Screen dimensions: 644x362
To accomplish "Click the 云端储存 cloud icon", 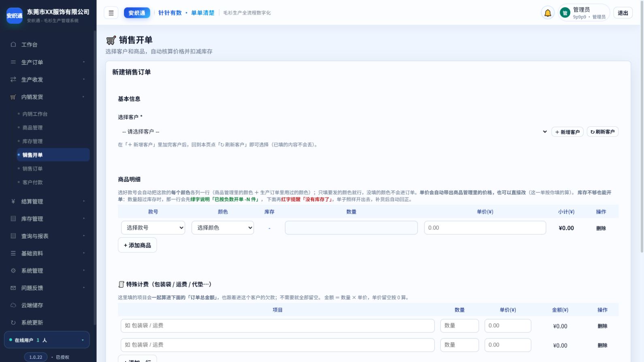I will click(13, 305).
